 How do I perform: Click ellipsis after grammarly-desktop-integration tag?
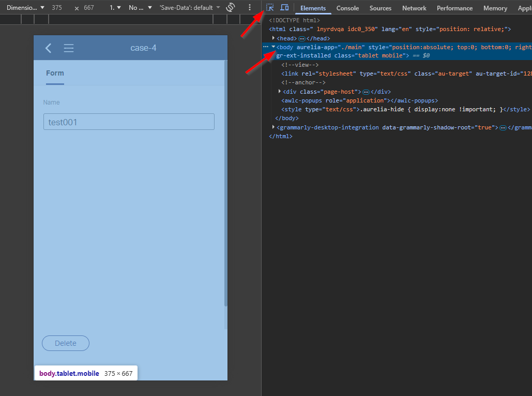[x=503, y=127]
